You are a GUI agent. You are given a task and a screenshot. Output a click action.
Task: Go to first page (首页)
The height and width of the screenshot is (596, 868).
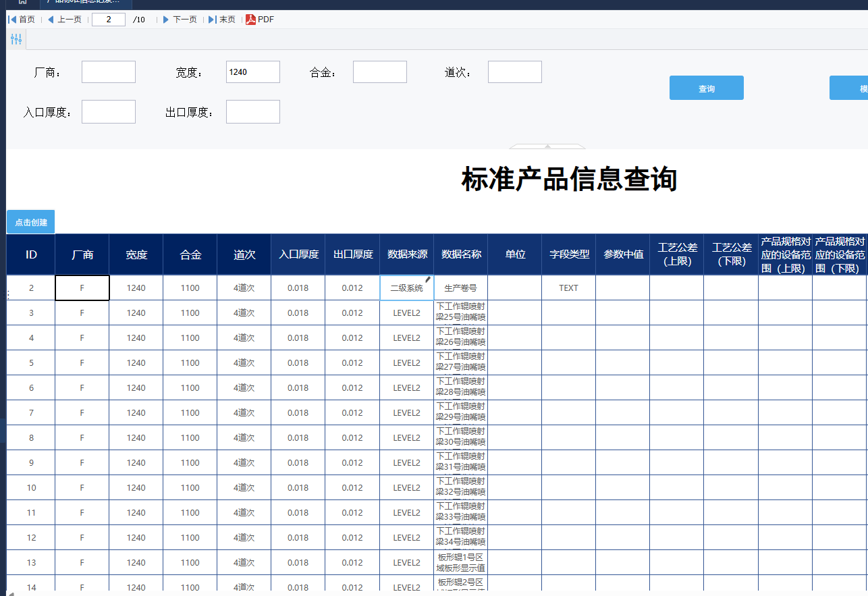pyautogui.click(x=22, y=20)
